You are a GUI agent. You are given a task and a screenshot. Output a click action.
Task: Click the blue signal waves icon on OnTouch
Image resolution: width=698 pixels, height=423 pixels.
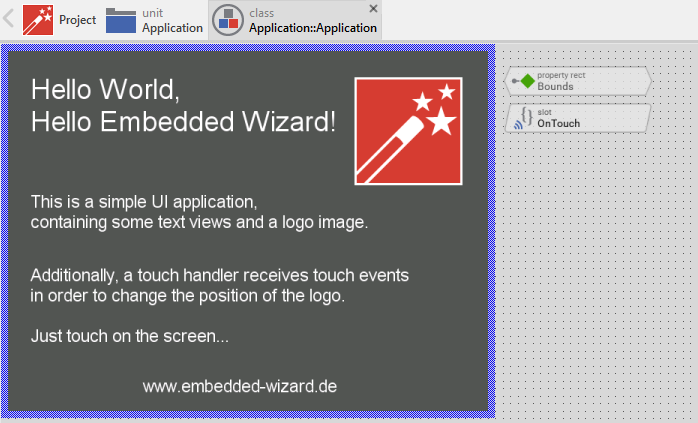click(x=517, y=123)
